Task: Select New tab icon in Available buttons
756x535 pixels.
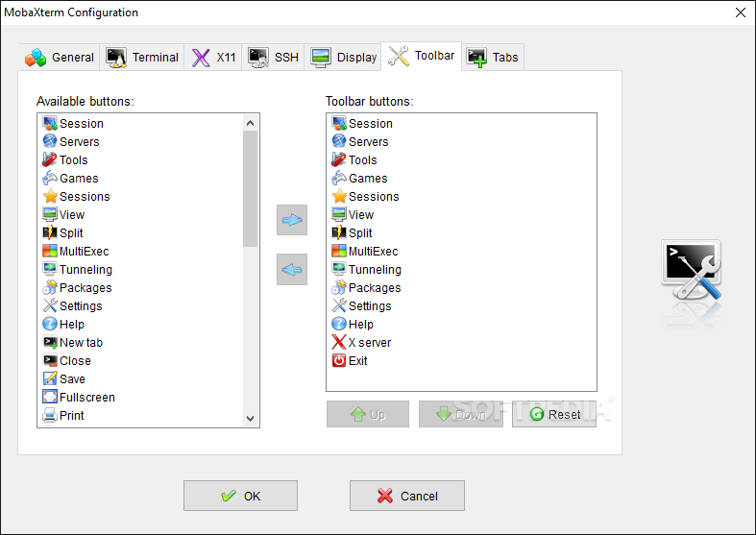Action: point(50,342)
